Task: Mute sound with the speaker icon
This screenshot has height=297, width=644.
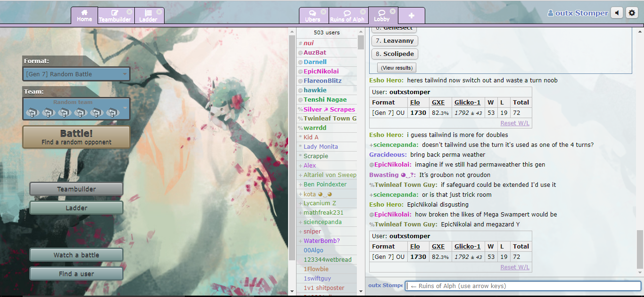Action: pos(617,13)
